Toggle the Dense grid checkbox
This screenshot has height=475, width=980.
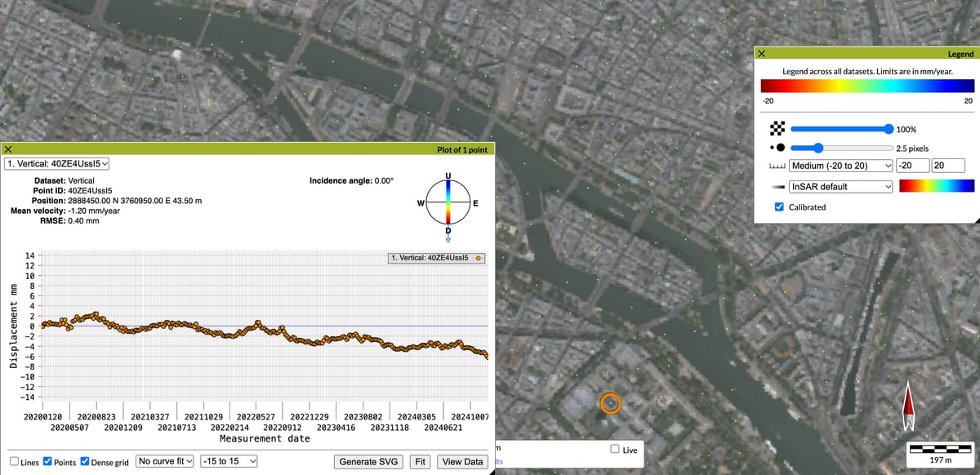pos(85,462)
